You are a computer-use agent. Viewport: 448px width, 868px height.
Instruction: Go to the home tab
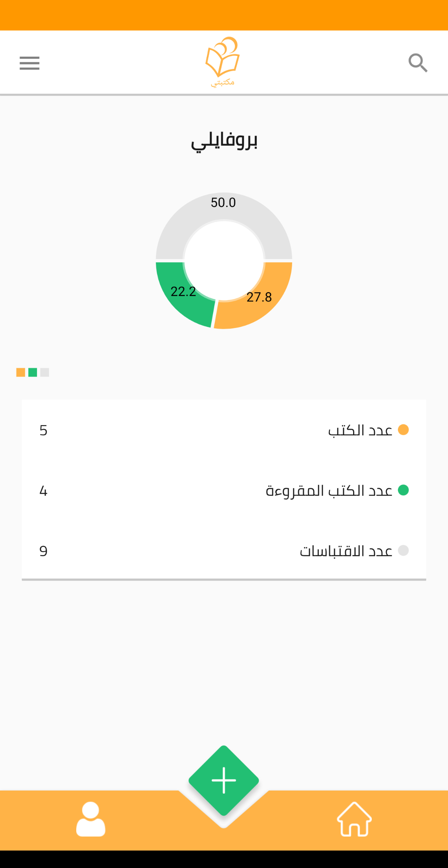pyautogui.click(x=354, y=819)
